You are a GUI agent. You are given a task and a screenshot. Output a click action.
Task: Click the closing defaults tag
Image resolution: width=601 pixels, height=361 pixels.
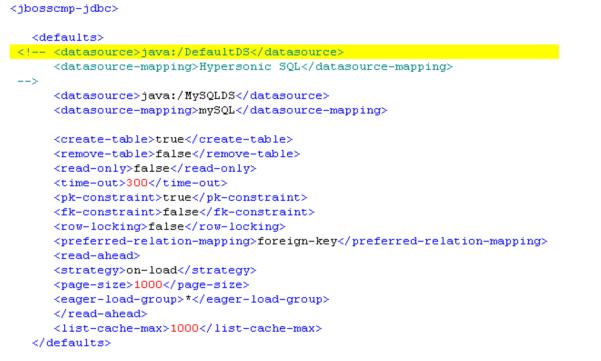(x=72, y=343)
